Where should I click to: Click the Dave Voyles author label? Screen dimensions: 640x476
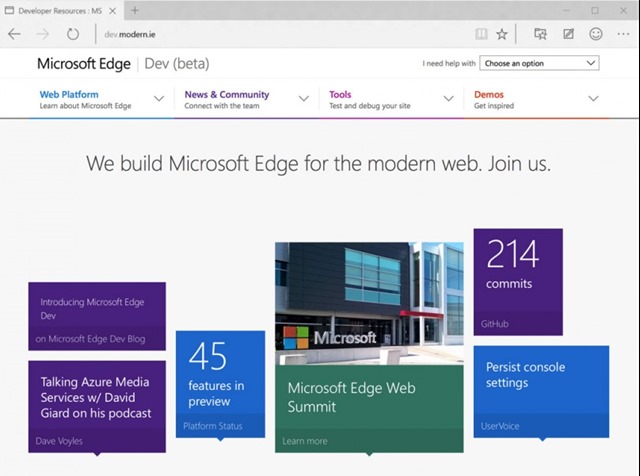coord(59,441)
